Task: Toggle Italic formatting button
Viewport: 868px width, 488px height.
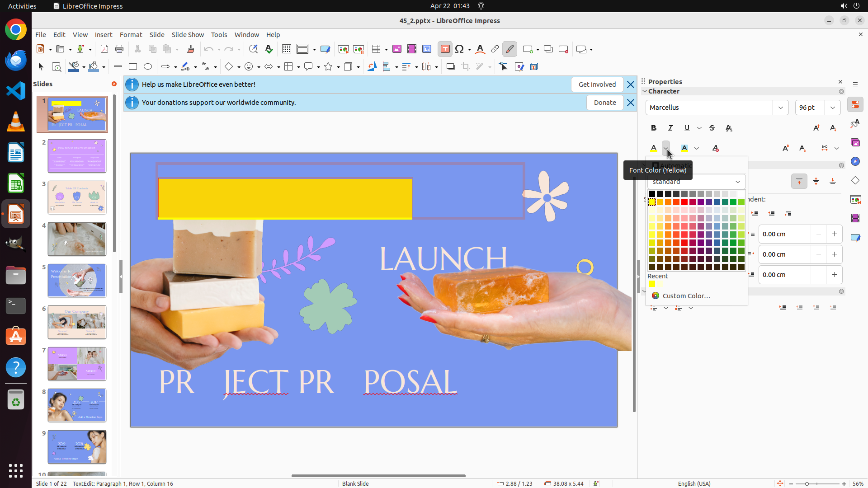Action: point(670,128)
